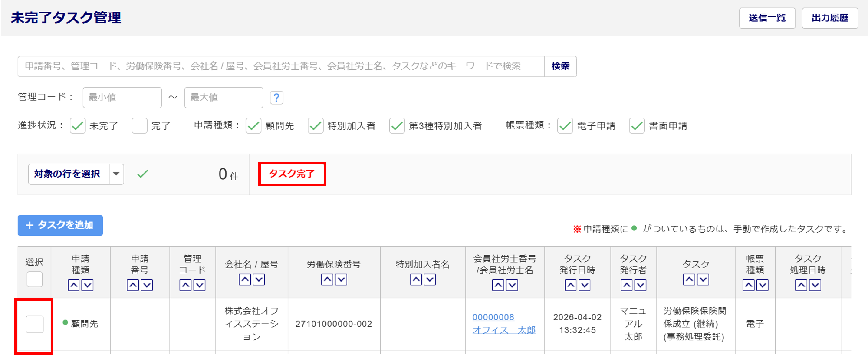
Task: Check the select-all checkbox in 選択 header
Action: click(35, 279)
